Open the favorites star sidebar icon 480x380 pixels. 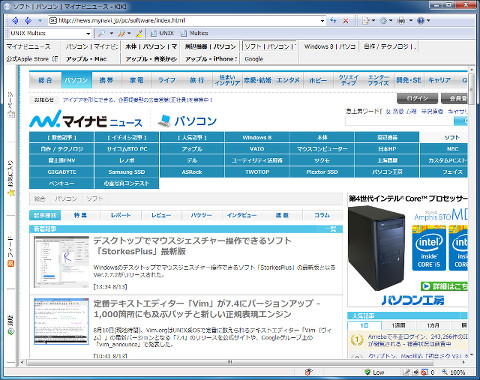[11, 193]
